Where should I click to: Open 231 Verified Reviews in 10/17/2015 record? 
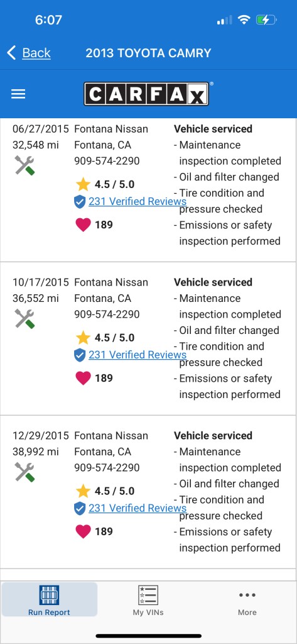[138, 355]
